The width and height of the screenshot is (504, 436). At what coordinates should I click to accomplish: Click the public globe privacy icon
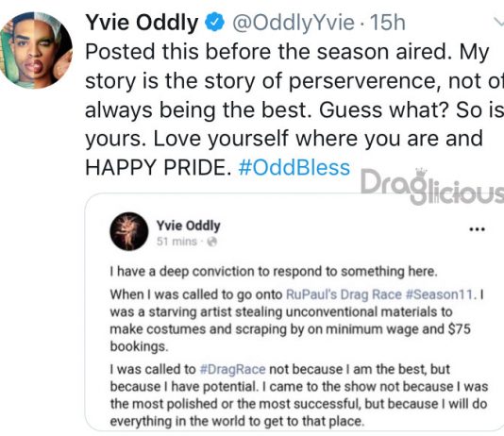point(212,242)
